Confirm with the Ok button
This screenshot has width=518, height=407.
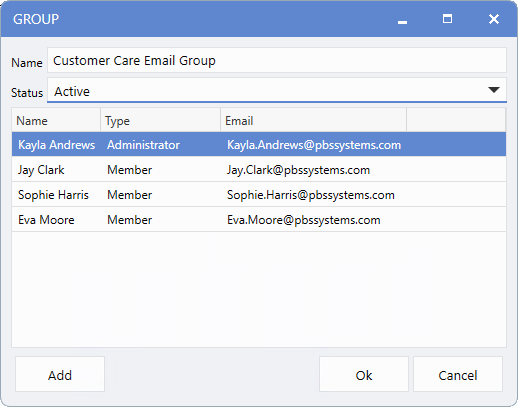pos(364,375)
